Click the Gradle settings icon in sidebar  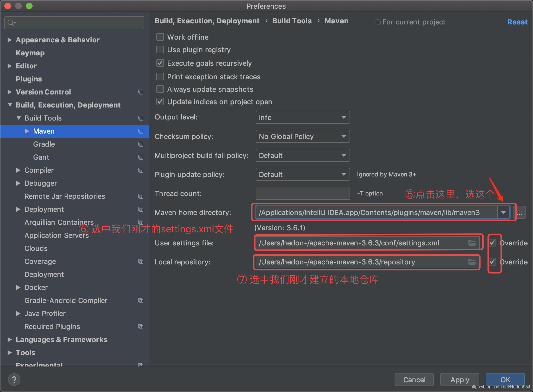pos(141,144)
